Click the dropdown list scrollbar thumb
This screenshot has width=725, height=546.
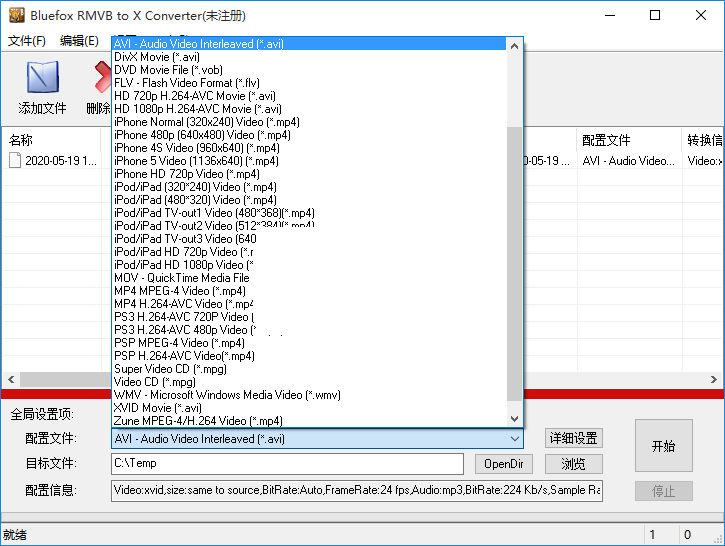514,264
